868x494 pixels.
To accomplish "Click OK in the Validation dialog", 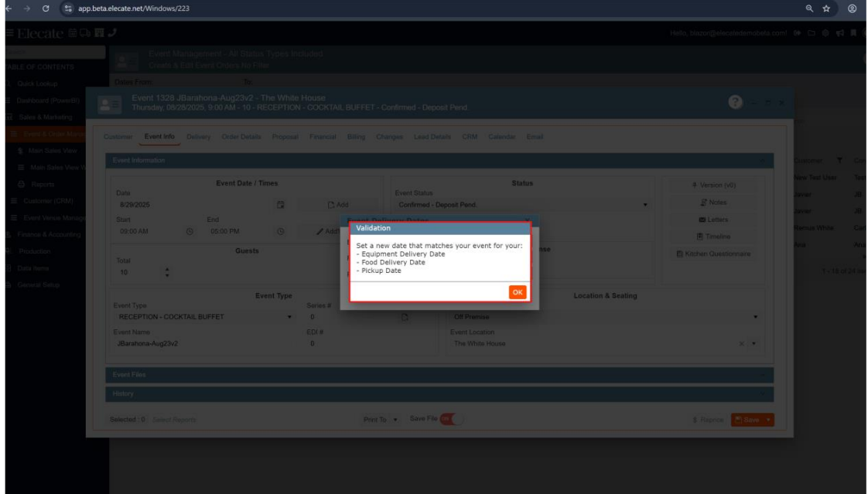I will click(517, 292).
